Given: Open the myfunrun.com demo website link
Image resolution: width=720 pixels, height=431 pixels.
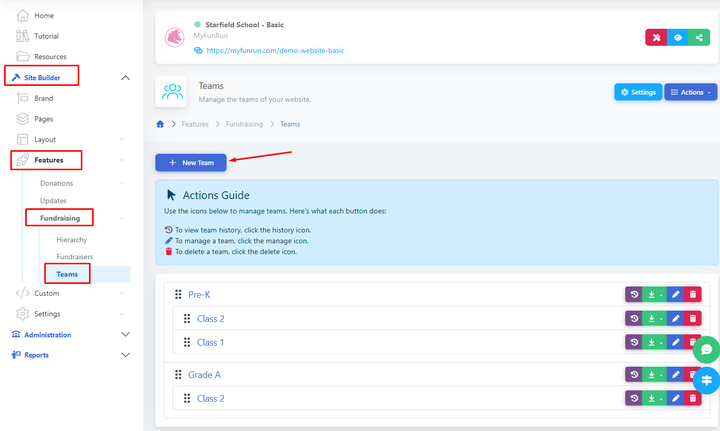Looking at the screenshot, I should (275, 49).
